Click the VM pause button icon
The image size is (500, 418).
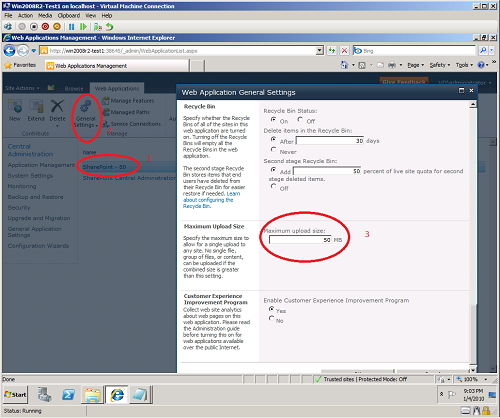pos(71,27)
